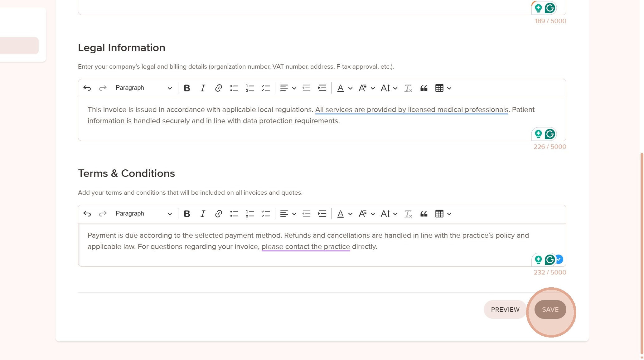
Task: Open insert table dropdown in Terms & Conditions
Action: pos(443,214)
